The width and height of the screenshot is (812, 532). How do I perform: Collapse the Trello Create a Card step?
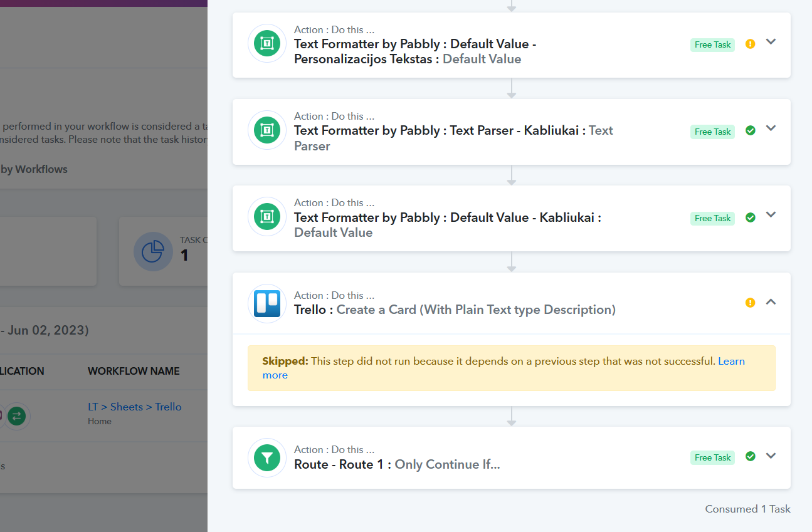coord(771,301)
